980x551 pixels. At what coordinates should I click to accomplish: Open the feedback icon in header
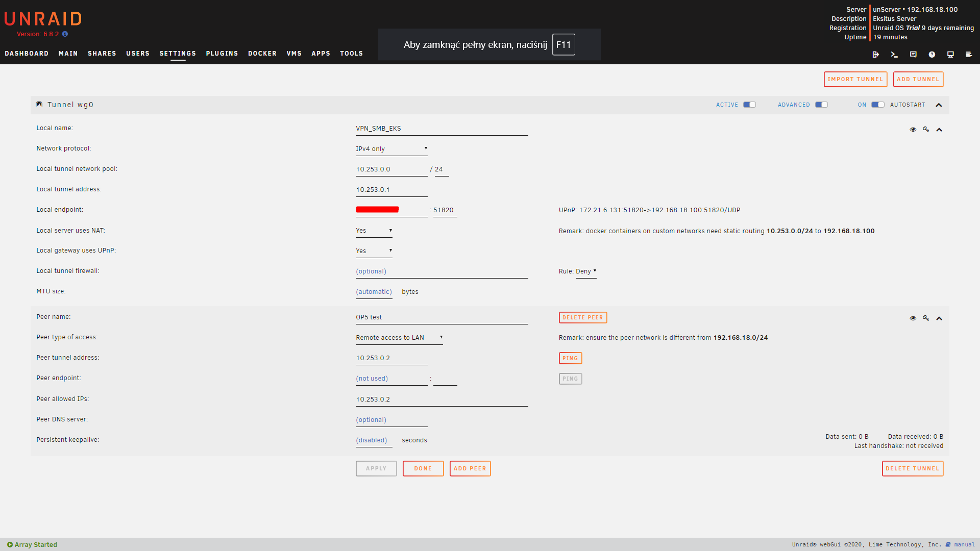[x=913, y=55]
